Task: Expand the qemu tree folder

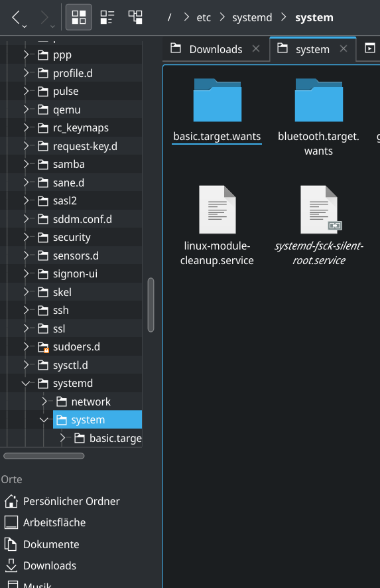Action: point(26,110)
